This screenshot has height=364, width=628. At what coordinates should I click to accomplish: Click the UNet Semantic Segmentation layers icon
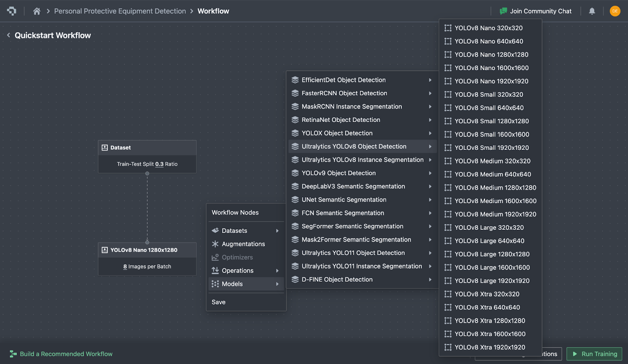click(x=295, y=200)
